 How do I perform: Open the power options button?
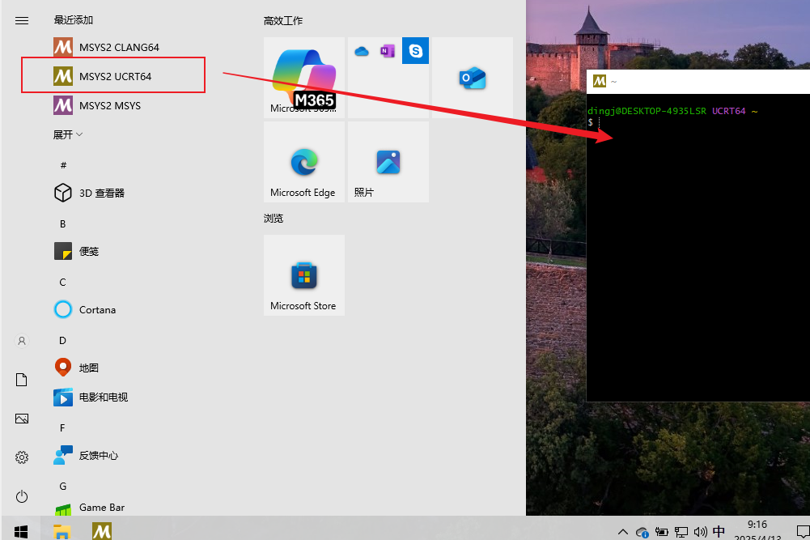coord(22,496)
